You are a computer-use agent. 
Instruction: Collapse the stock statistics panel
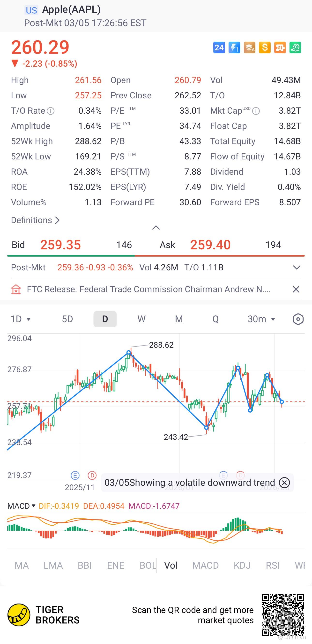pyautogui.click(x=156, y=228)
